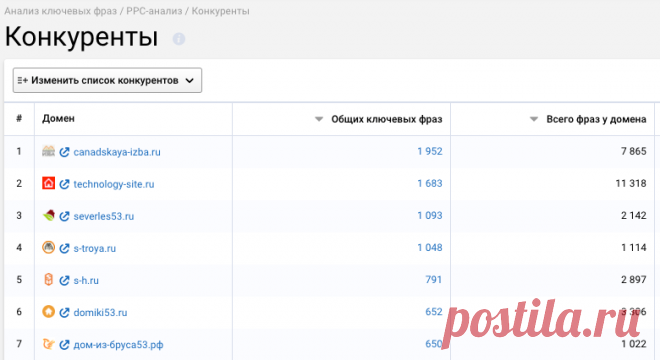Click the red house favicon of technology-site.ru
This screenshot has height=360, width=660.
(x=48, y=183)
